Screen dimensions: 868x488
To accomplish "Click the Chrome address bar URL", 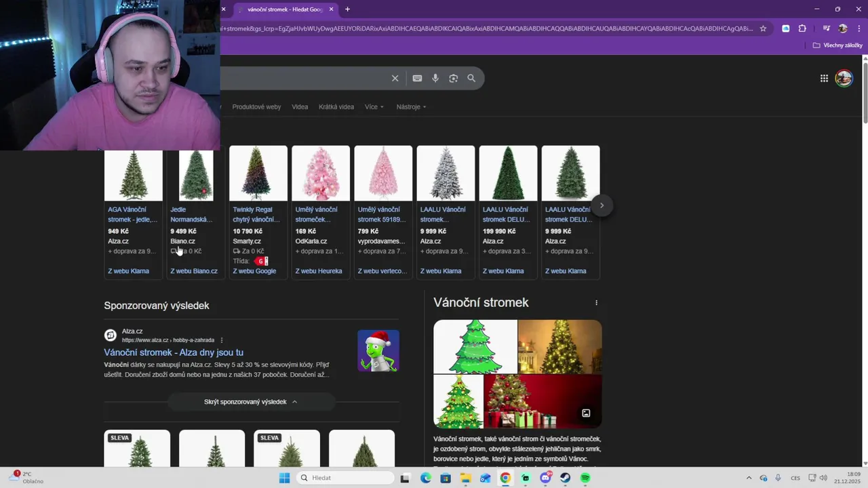I will pos(486,28).
